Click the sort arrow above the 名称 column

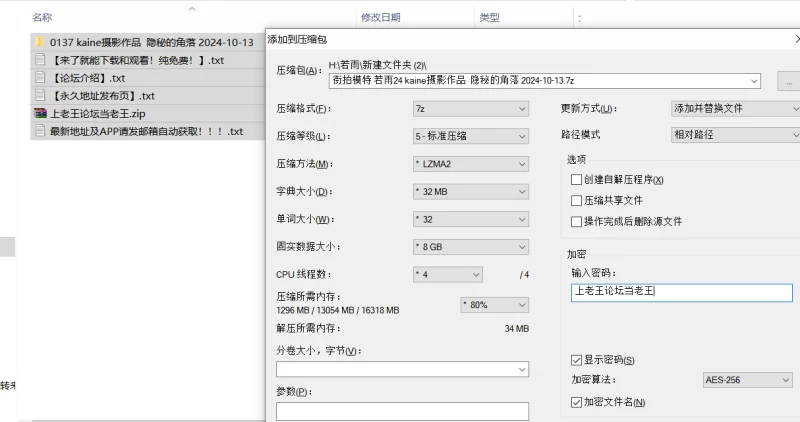point(191,9)
